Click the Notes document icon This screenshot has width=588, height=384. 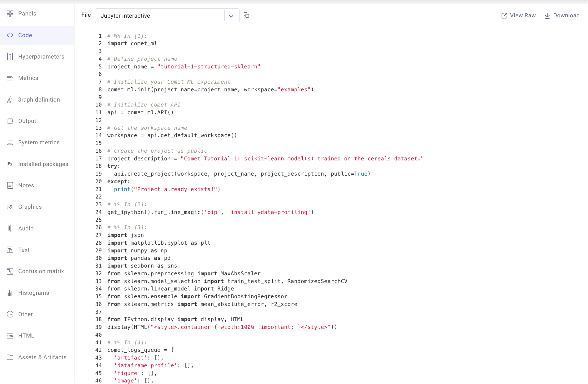click(x=10, y=185)
